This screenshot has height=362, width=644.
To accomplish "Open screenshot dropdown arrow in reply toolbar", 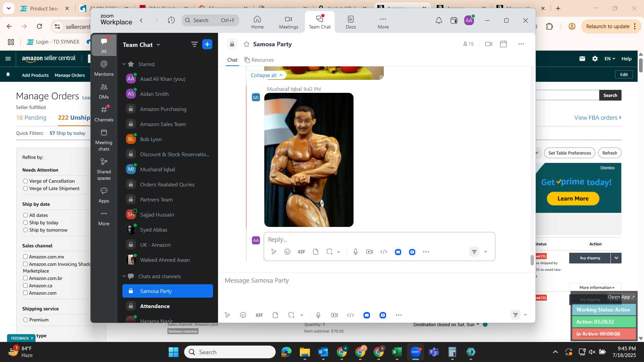I will point(339,252).
